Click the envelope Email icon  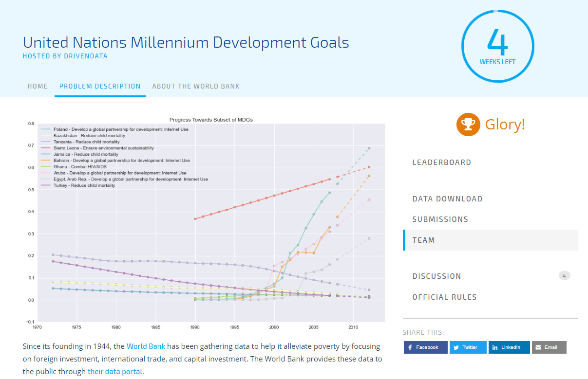click(x=538, y=347)
